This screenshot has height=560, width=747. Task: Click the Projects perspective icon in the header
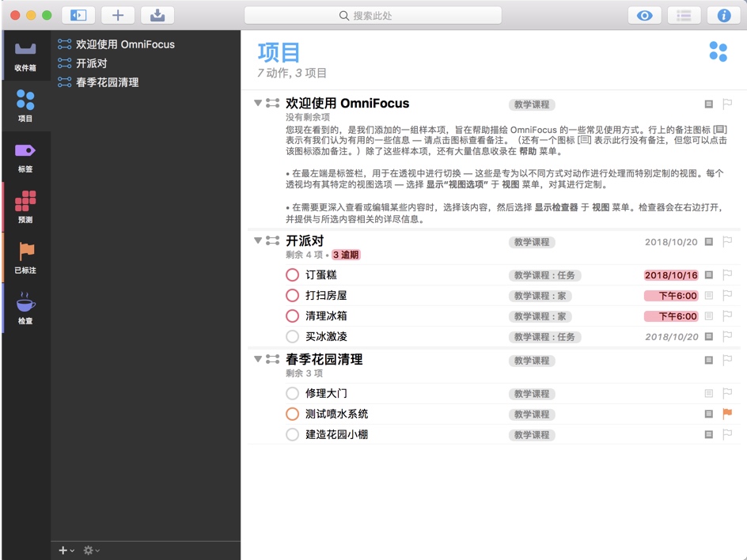tap(718, 51)
